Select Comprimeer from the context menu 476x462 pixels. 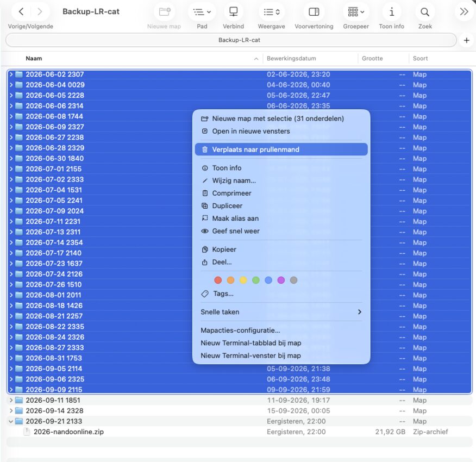pyautogui.click(x=281, y=193)
